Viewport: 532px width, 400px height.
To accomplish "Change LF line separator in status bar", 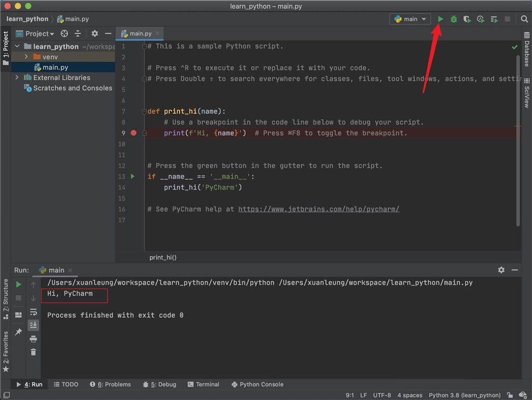I will pos(363,395).
